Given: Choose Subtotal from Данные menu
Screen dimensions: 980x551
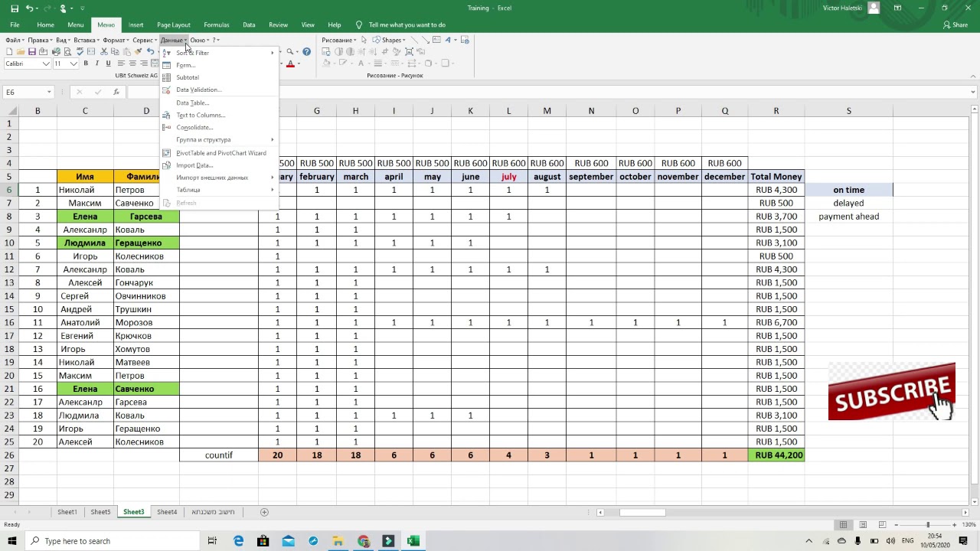Looking at the screenshot, I should pyautogui.click(x=219, y=77).
